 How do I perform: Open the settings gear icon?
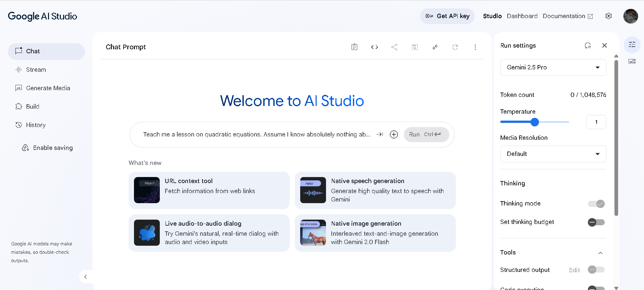tap(608, 16)
